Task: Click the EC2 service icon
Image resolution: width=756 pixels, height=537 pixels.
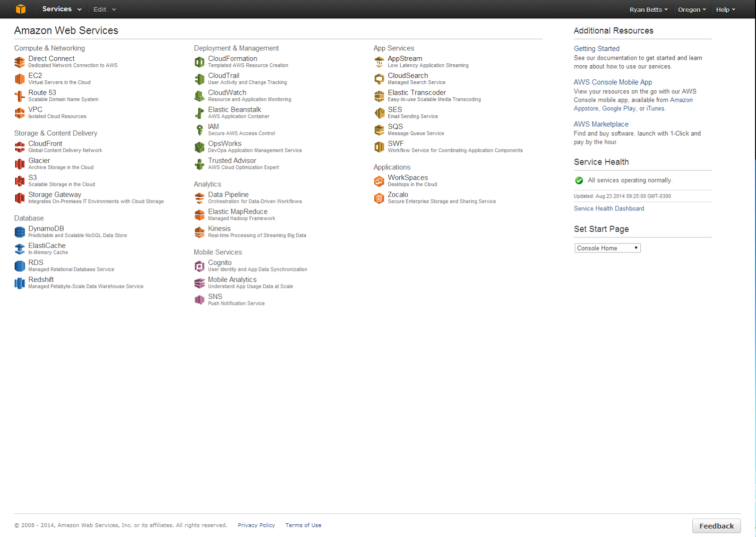Action: 20,79
